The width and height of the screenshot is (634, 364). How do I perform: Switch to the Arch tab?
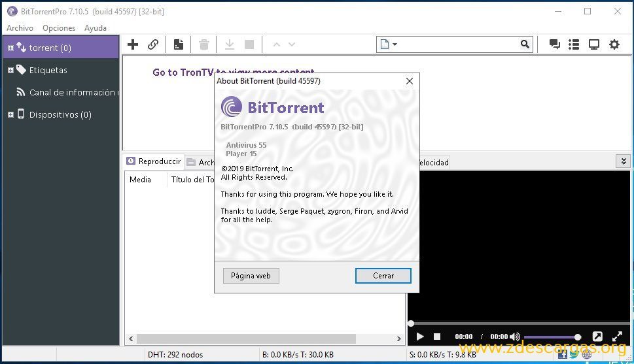click(x=201, y=163)
